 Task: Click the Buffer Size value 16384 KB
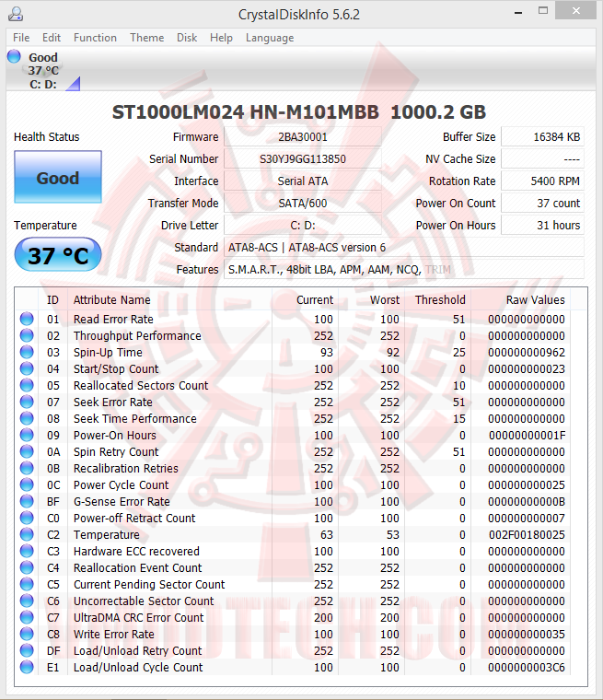point(542,136)
